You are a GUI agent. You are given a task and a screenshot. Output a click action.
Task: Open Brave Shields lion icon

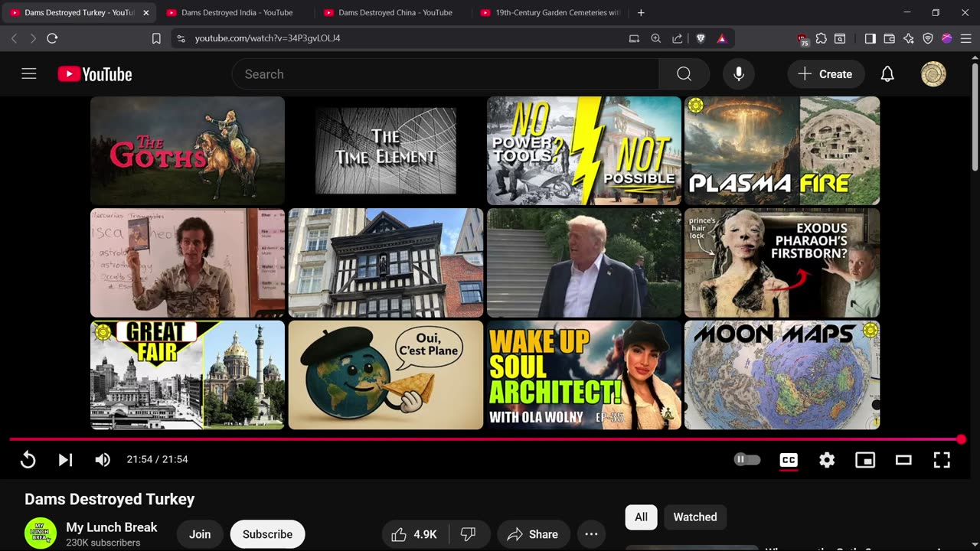[x=701, y=38]
